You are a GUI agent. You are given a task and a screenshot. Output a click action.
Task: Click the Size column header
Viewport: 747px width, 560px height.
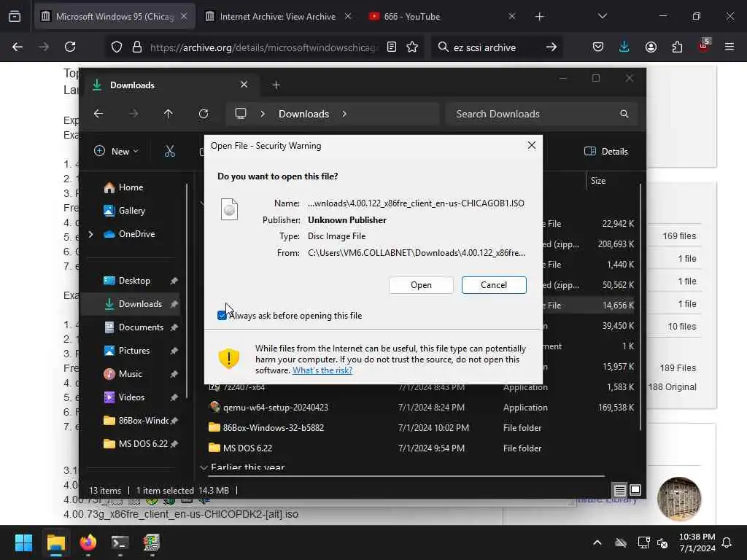(598, 181)
